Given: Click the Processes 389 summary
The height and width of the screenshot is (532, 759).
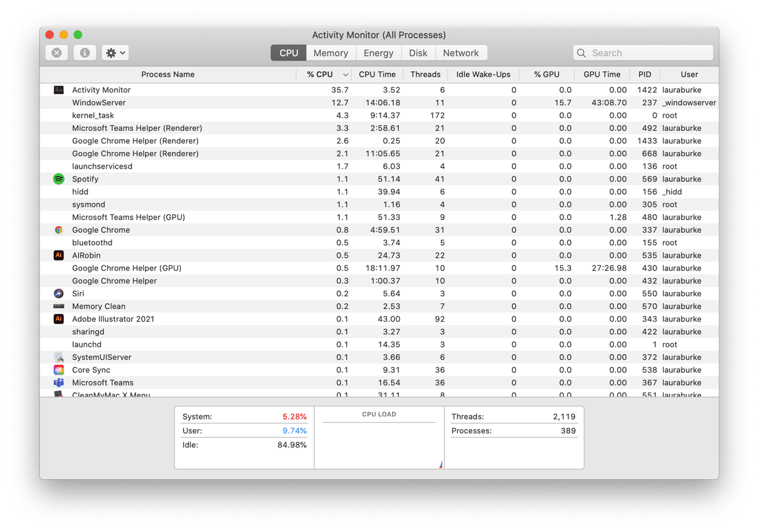Looking at the screenshot, I should 513,431.
